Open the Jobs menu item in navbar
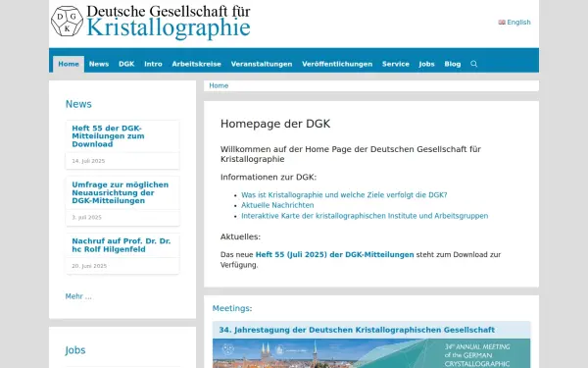Image resolution: width=588 pixels, height=368 pixels. point(426,64)
